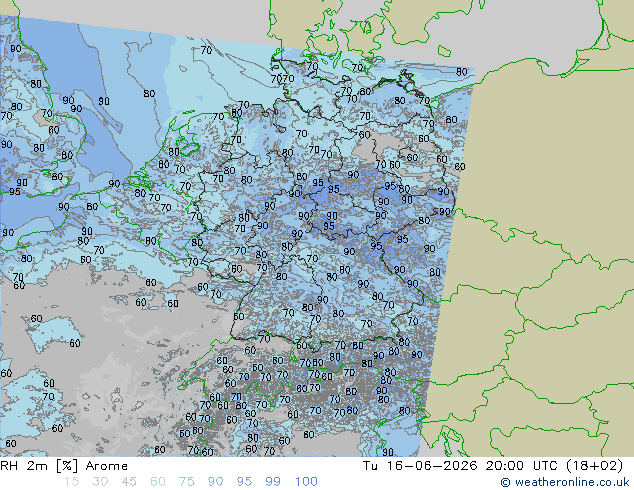Select legend value 45
634x490 pixels.
(129, 482)
